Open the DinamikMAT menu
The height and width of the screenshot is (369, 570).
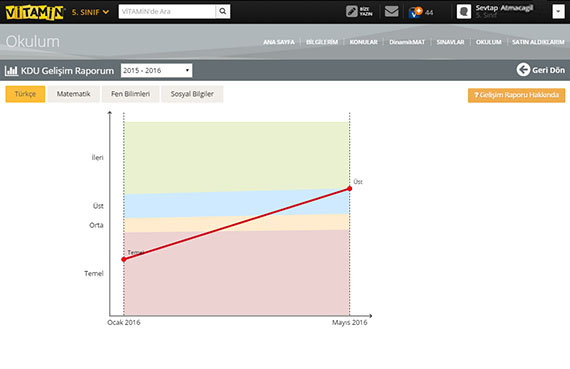point(407,42)
